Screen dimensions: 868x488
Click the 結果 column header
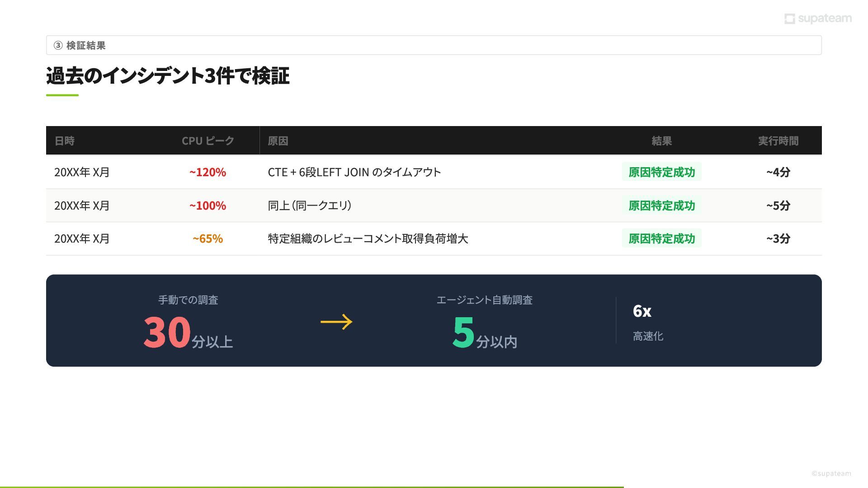661,141
